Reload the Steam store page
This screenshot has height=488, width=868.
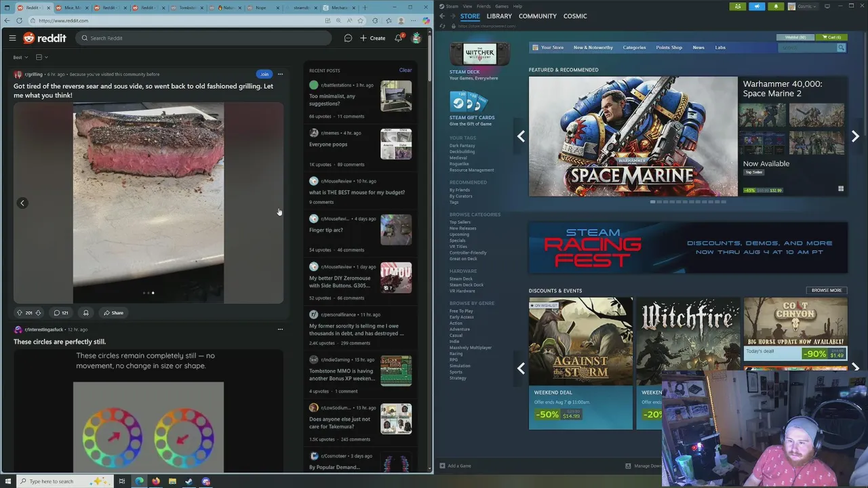click(443, 26)
